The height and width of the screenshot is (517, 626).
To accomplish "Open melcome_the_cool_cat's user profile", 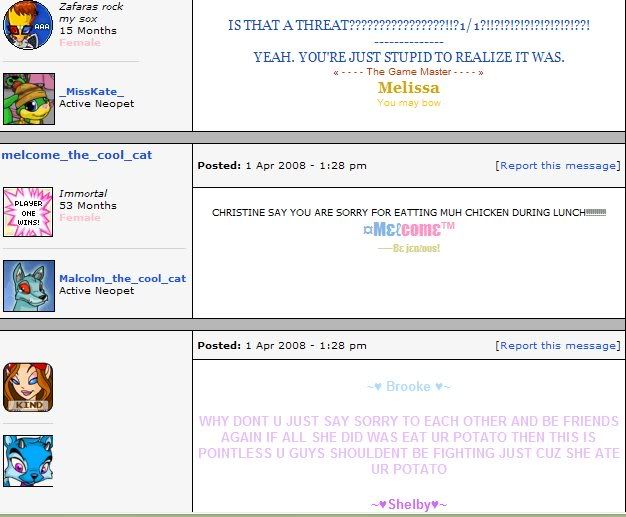I will [77, 155].
